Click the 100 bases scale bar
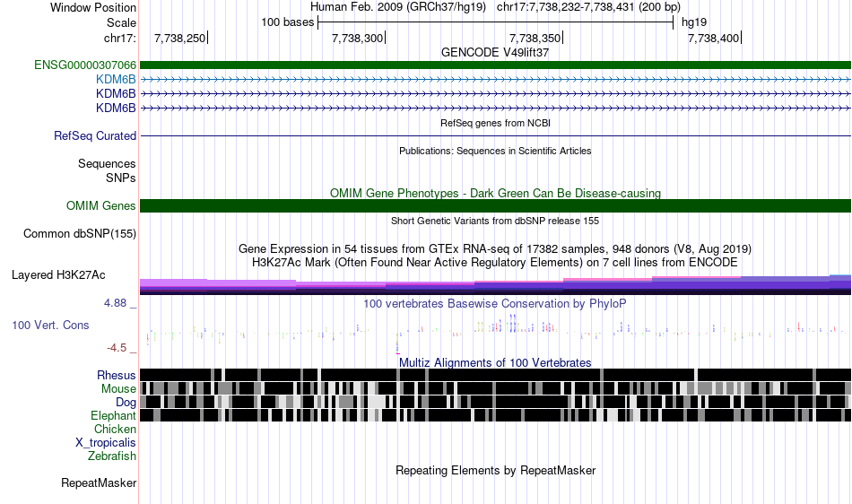Image resolution: width=852 pixels, height=504 pixels. (496, 22)
